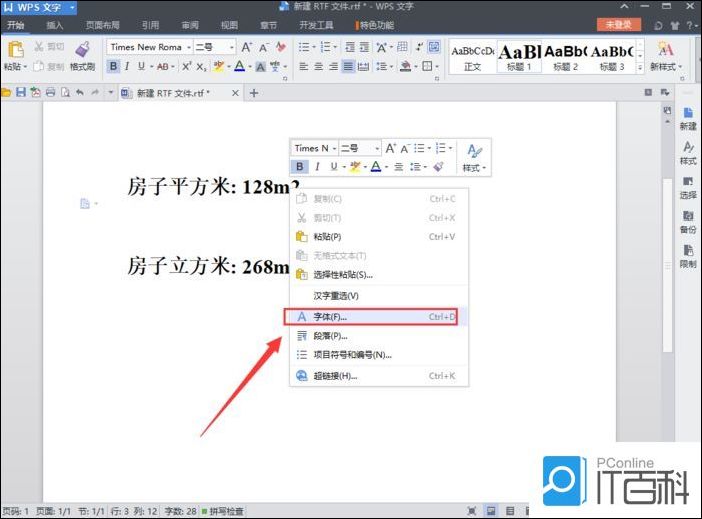Image resolution: width=702 pixels, height=519 pixels.
Task: Toggle Bold in the ribbon font group
Action: coord(113,66)
